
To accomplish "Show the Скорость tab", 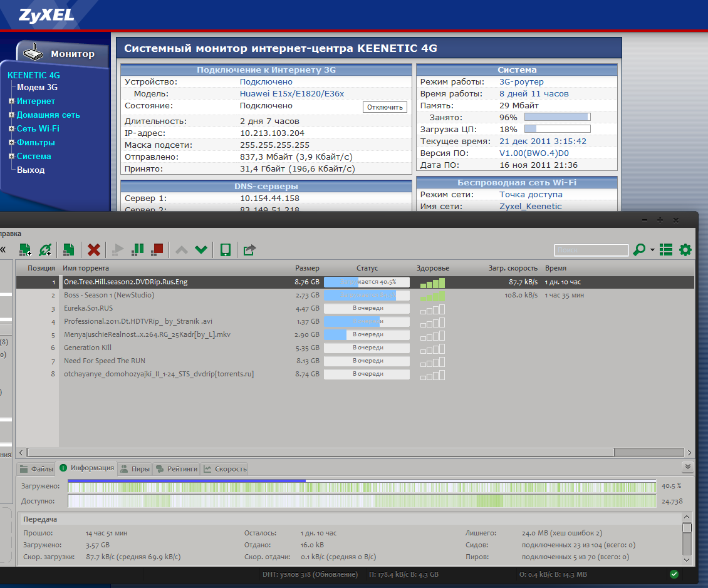I will coord(224,469).
